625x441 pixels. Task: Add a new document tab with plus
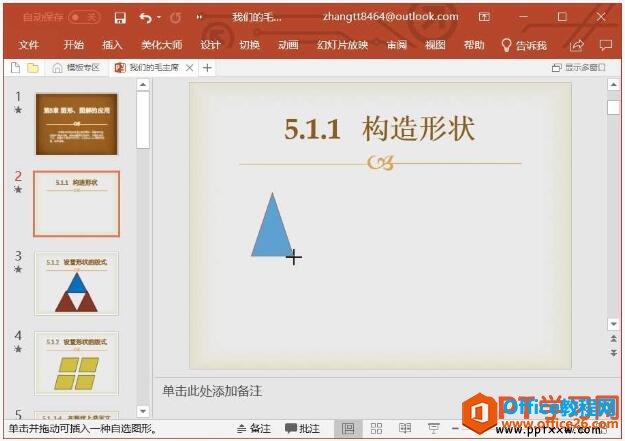point(207,68)
